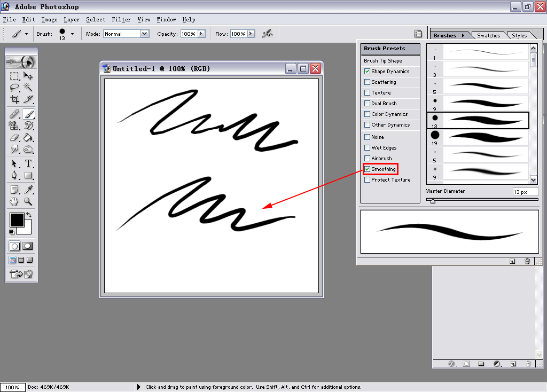Enable Wet Edges checkbox
The image size is (547, 392).
[x=367, y=147]
